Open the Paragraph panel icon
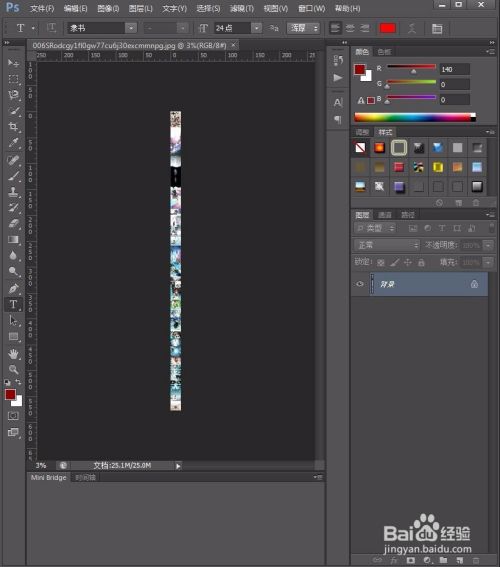The image size is (500, 567). (338, 119)
